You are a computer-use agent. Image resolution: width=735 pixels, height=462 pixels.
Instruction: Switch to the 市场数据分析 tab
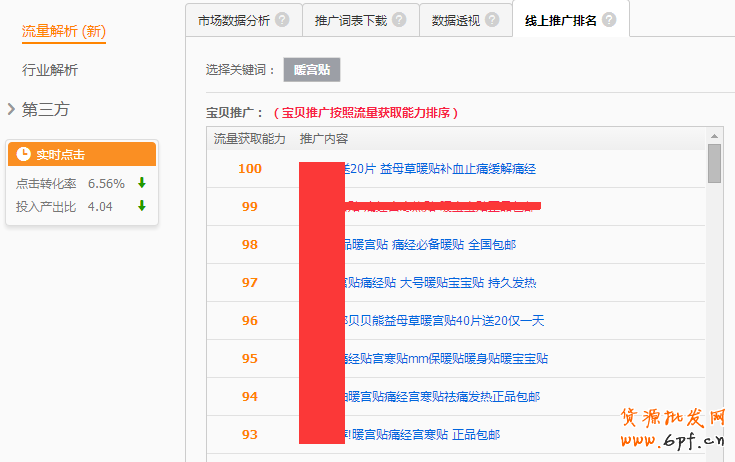pyautogui.click(x=229, y=20)
